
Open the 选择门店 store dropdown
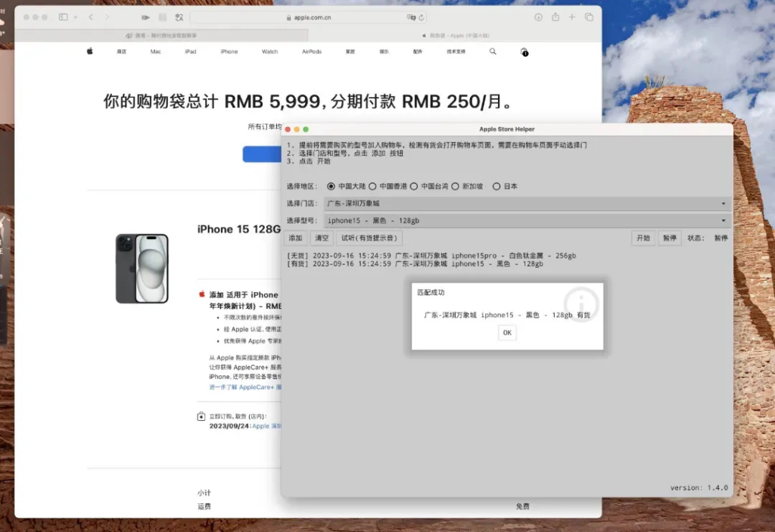pyautogui.click(x=528, y=204)
